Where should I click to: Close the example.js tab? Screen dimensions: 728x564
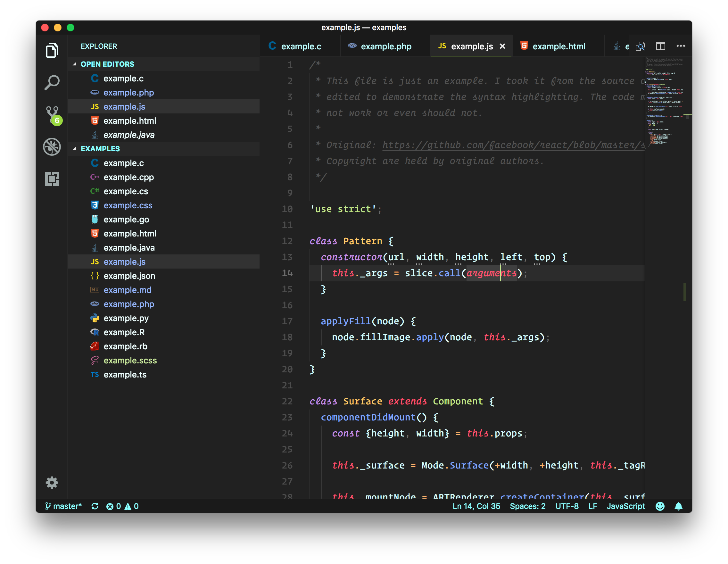[502, 46]
